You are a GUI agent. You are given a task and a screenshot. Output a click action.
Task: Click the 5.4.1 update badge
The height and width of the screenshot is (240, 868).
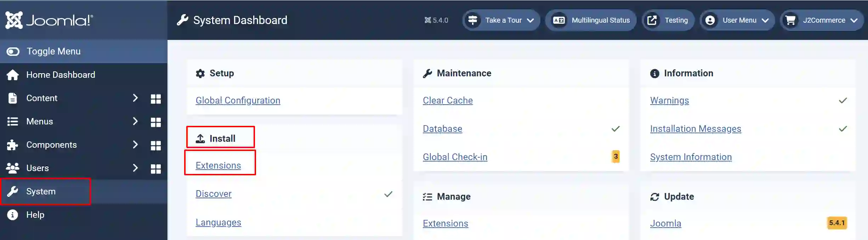click(837, 223)
